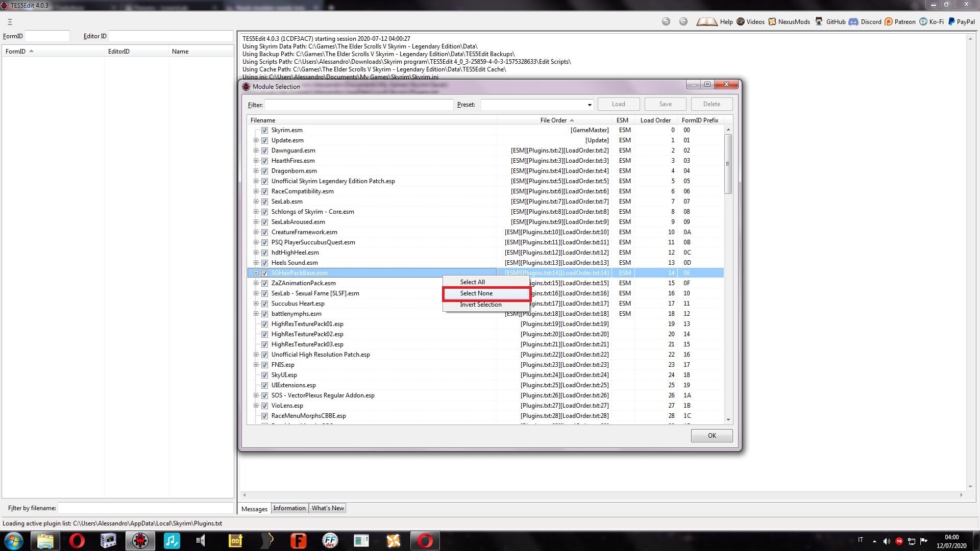Toggle the UIExtensions.esp checkbox
The image size is (980, 551).
point(264,385)
